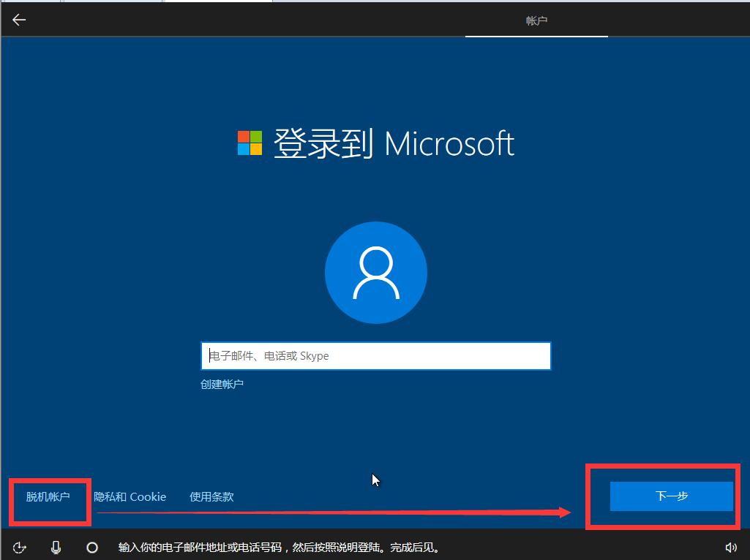Open the 隐私和 Cookie link
Viewport: 750px width, 560px height.
tap(132, 496)
